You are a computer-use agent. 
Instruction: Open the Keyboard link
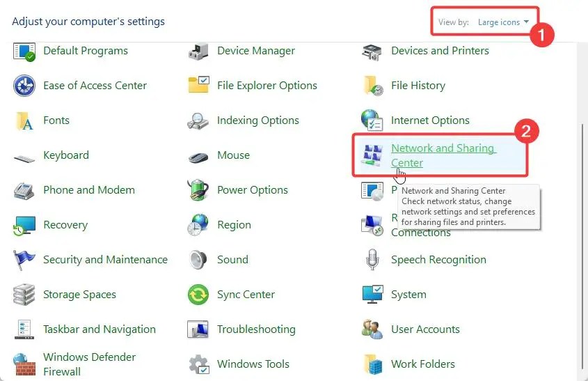[66, 155]
